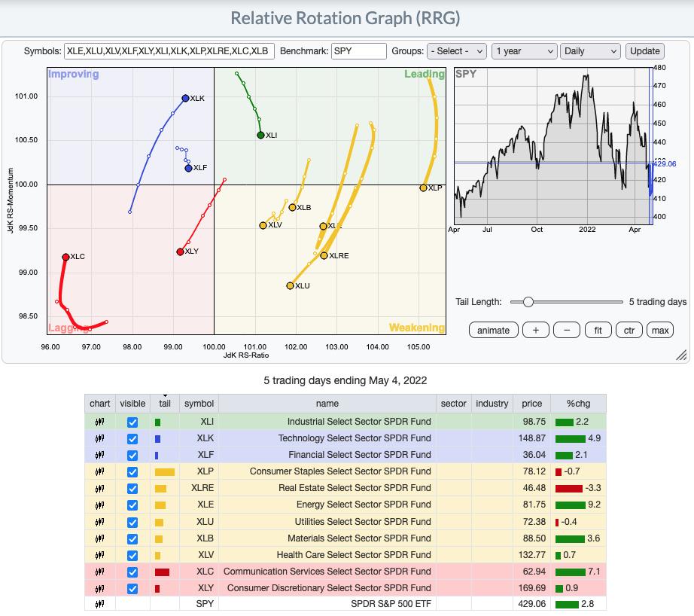Open chart icon for XLP row
This screenshot has height=616, width=694.
point(99,471)
